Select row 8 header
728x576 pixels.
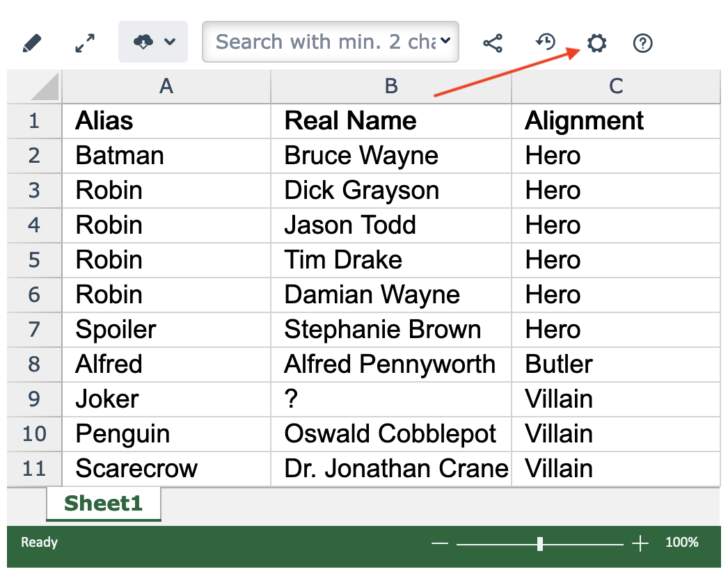tap(34, 365)
